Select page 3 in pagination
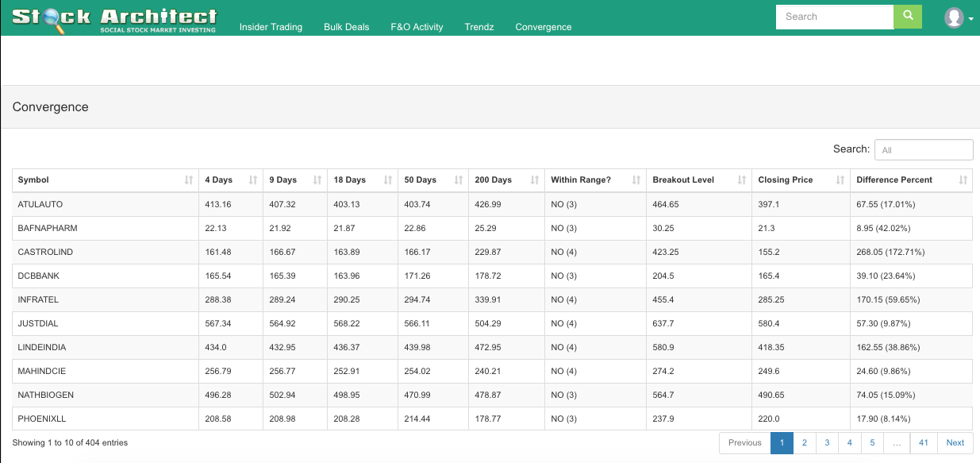This screenshot has height=463, width=980. 827,443
